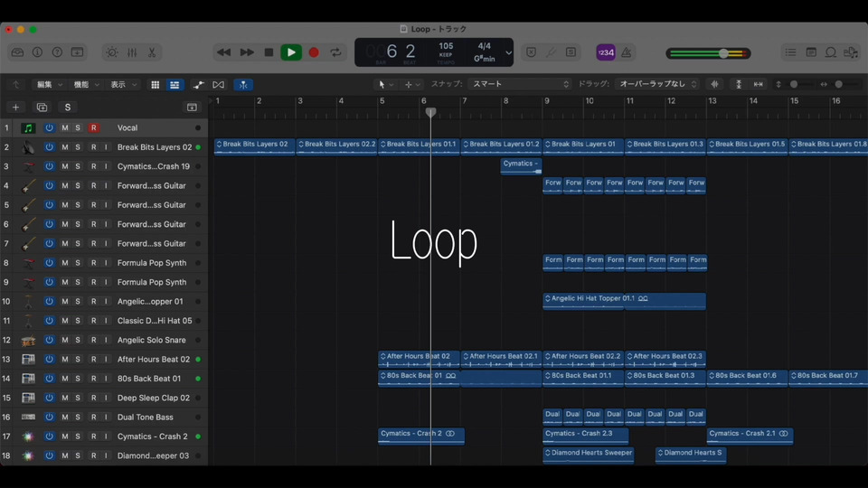Click the purple count-in 1234 button

(x=605, y=52)
